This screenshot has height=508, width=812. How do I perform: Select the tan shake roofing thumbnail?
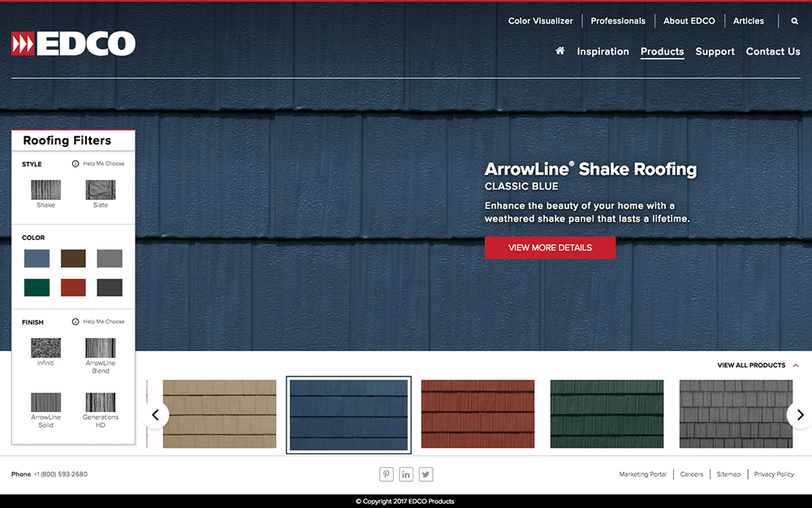click(x=219, y=415)
